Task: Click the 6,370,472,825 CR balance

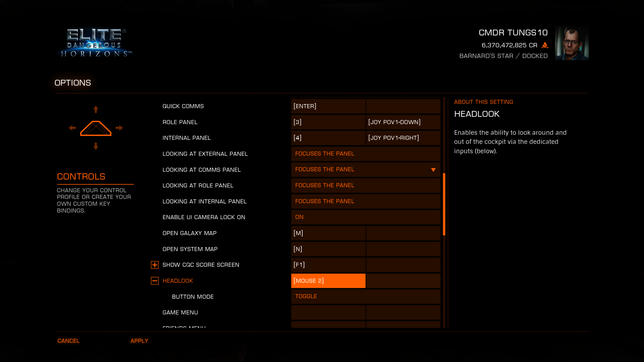Action: [x=509, y=45]
